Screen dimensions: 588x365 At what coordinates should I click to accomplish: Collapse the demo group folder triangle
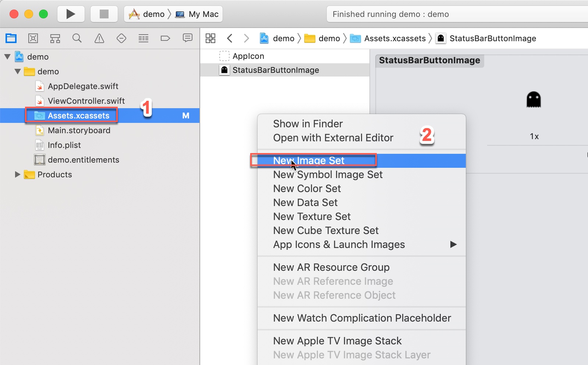click(18, 71)
